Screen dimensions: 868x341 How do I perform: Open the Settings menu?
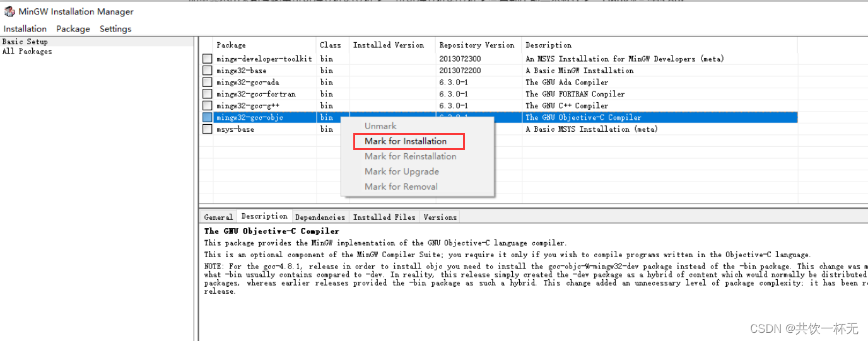pyautogui.click(x=115, y=29)
